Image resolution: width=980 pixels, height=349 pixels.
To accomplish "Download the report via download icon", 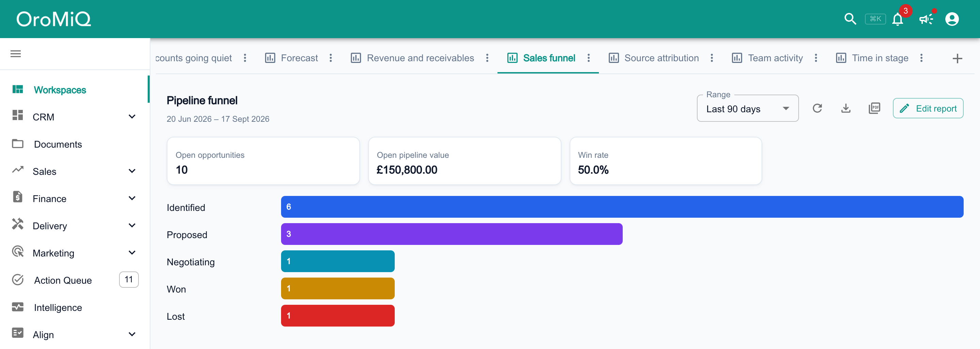I will coord(846,109).
